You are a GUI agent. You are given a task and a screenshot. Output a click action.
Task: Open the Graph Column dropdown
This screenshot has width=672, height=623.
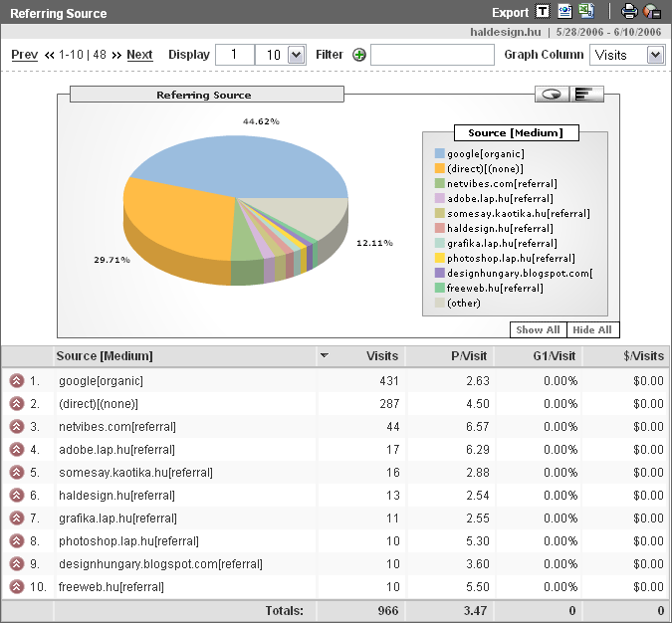pyautogui.click(x=654, y=55)
